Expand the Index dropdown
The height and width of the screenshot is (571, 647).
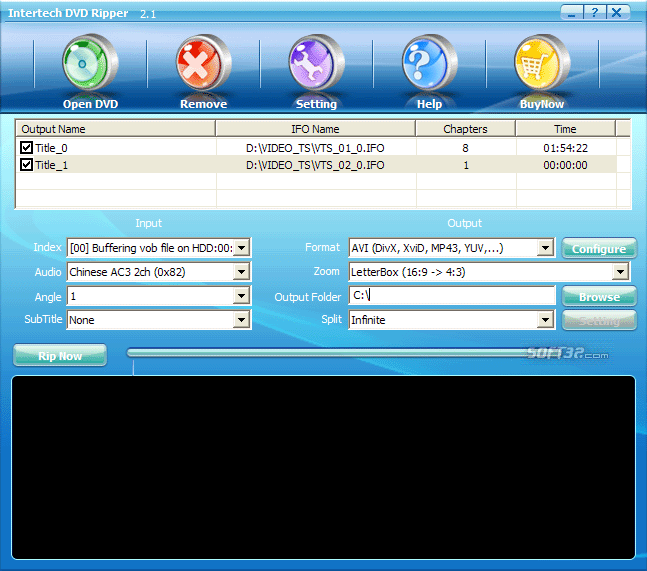[x=242, y=248]
